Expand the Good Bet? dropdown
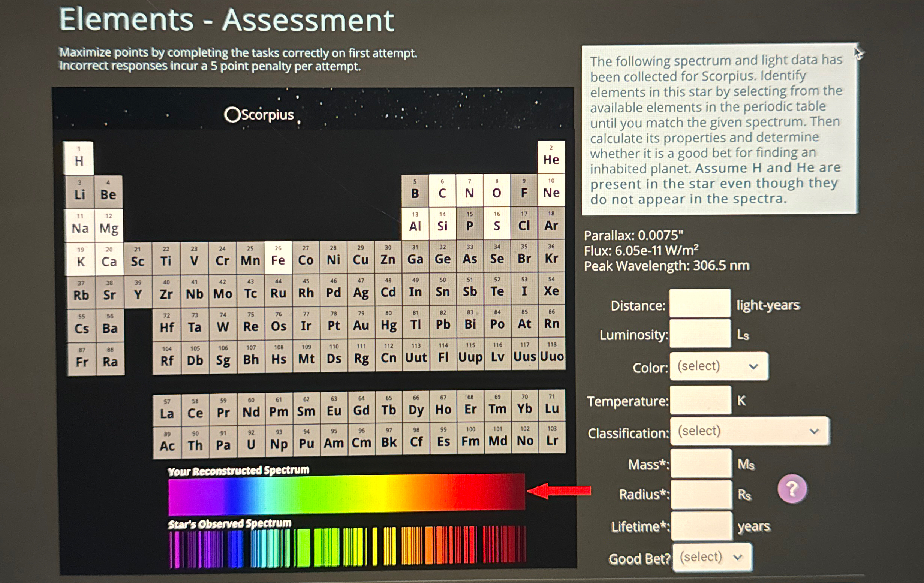The width and height of the screenshot is (924, 583). pyautogui.click(x=712, y=557)
